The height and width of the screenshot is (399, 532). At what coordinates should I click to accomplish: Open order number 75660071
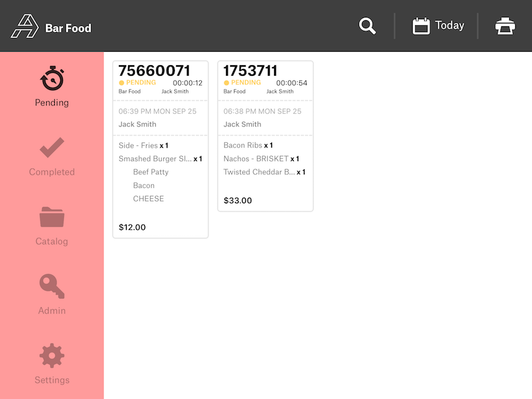coord(155,71)
